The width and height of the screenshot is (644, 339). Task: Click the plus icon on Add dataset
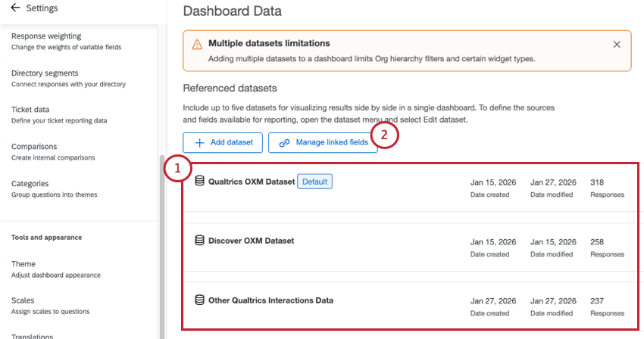tap(200, 142)
